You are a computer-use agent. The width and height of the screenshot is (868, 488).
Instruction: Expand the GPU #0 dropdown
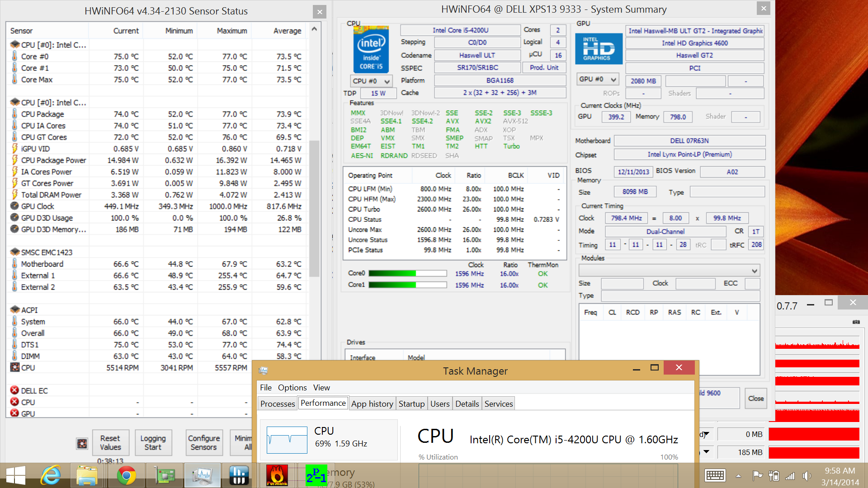pos(598,79)
